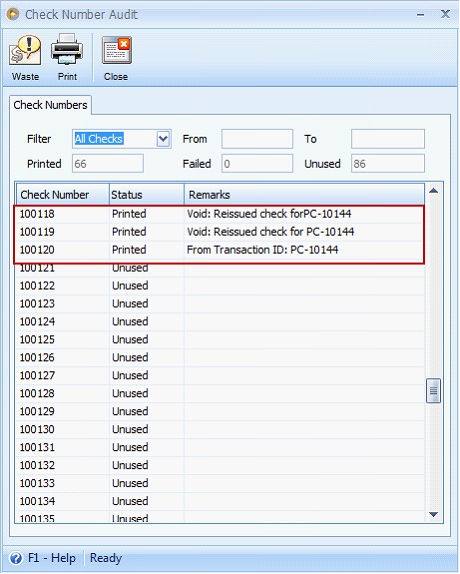Click Unused status of check 100134
This screenshot has height=574, width=460.
click(130, 501)
